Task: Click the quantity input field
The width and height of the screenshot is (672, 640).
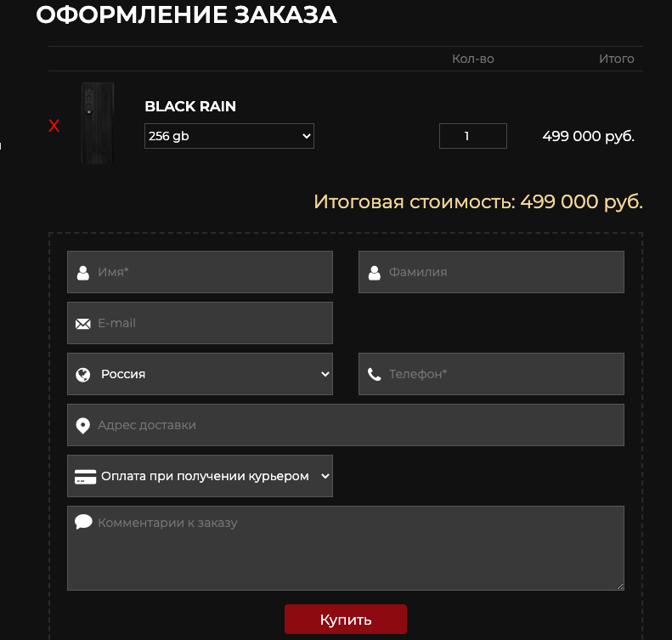Action: click(472, 136)
